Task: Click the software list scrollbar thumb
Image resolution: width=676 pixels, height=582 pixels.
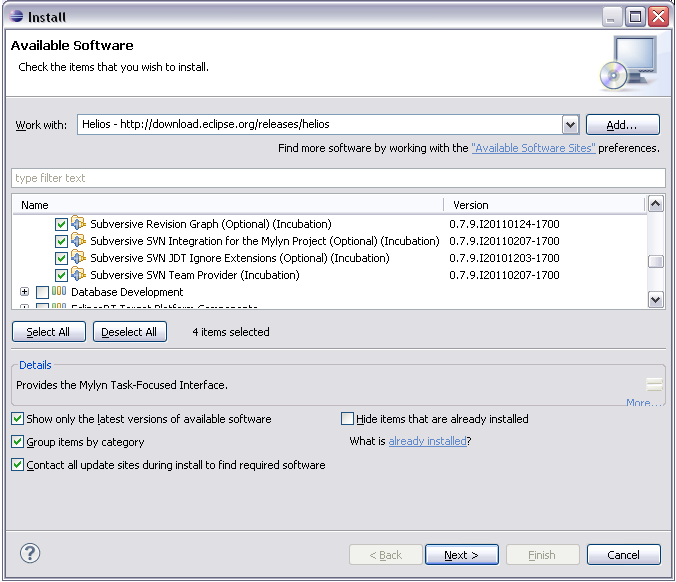Action: click(x=655, y=261)
